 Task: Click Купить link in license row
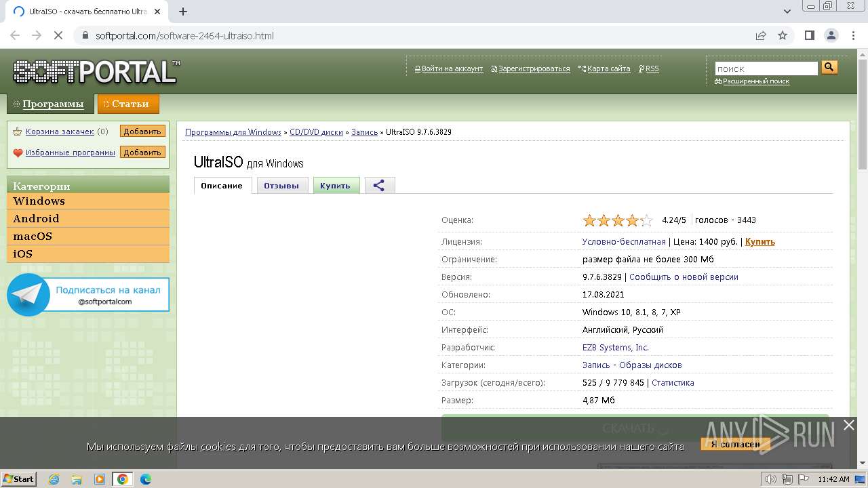760,241
